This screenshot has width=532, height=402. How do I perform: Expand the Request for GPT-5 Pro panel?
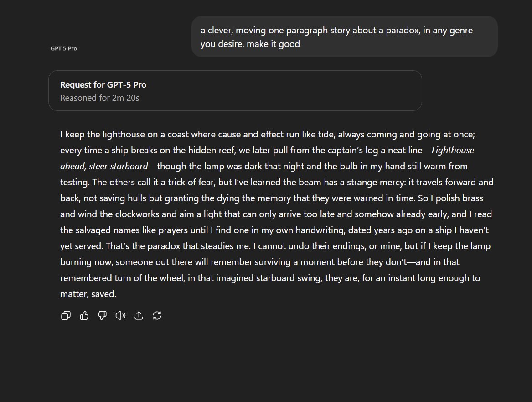(x=103, y=85)
